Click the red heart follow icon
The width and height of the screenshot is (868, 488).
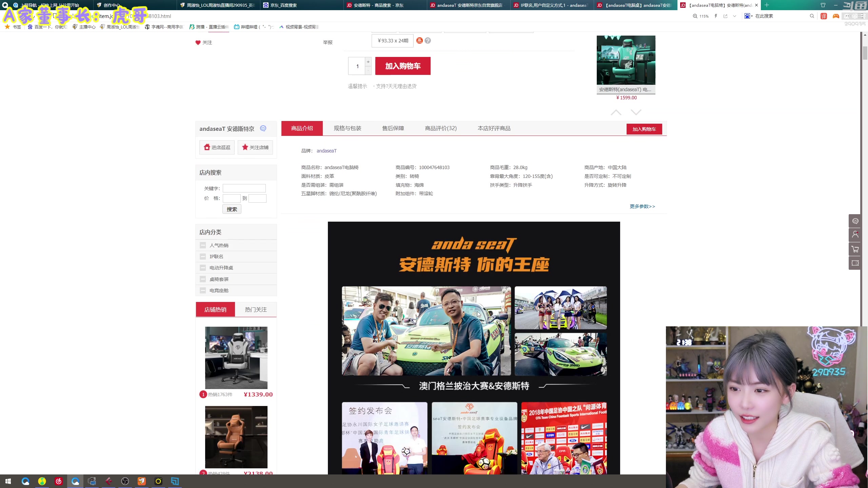(198, 42)
